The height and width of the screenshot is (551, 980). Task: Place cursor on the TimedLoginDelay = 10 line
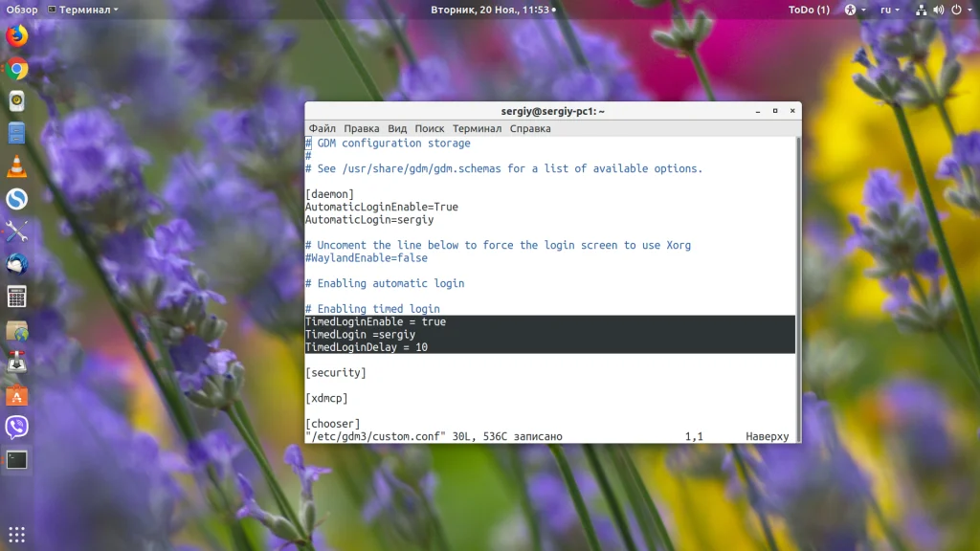coord(367,347)
